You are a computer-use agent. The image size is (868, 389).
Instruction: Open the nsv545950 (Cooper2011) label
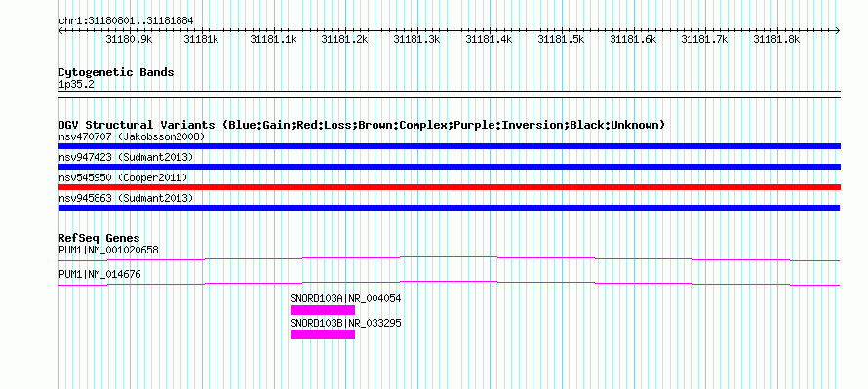coord(123,177)
